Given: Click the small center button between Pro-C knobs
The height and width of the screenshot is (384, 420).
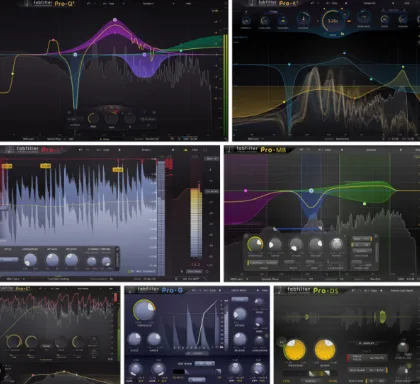Looking at the screenshot, I should click(x=46, y=346).
